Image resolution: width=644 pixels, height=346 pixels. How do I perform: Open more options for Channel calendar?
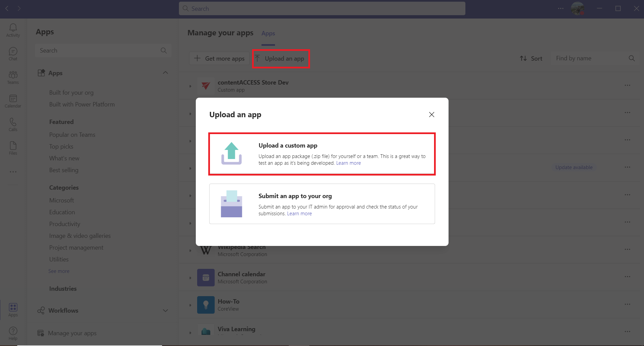tap(627, 277)
